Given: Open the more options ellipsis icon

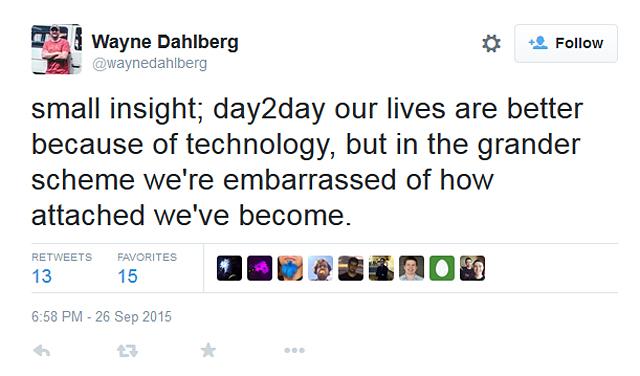Looking at the screenshot, I should (x=294, y=350).
